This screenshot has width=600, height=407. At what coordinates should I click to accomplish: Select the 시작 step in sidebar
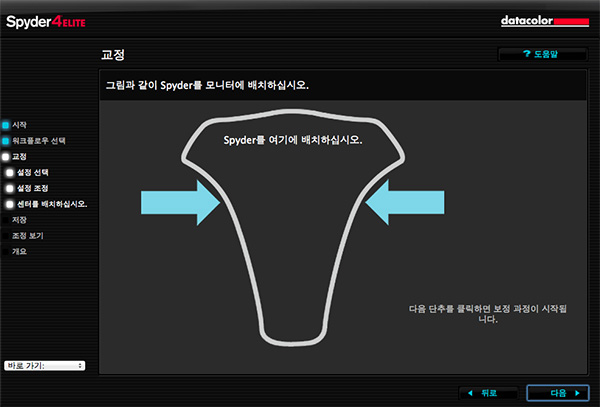pos(19,125)
